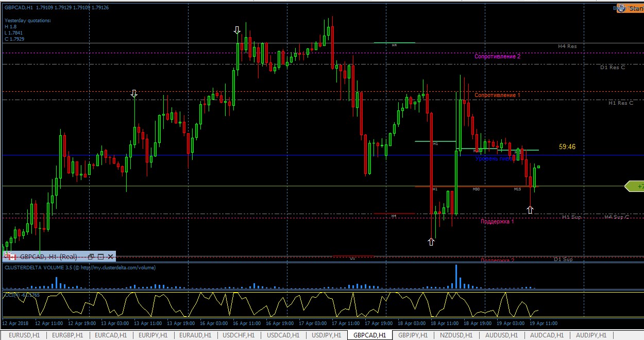The height and width of the screenshot is (340, 644).
Task: Click the '16 Apr 11:00' time axis label
Action: (247, 323)
